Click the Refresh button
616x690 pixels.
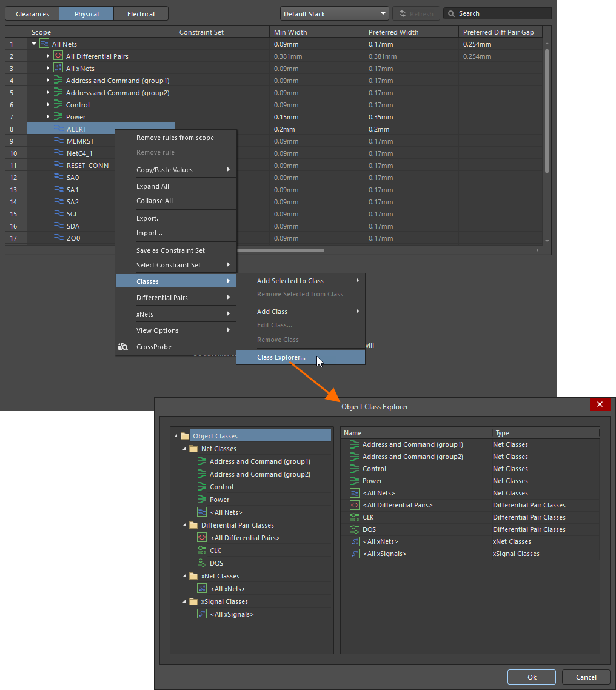pos(416,13)
